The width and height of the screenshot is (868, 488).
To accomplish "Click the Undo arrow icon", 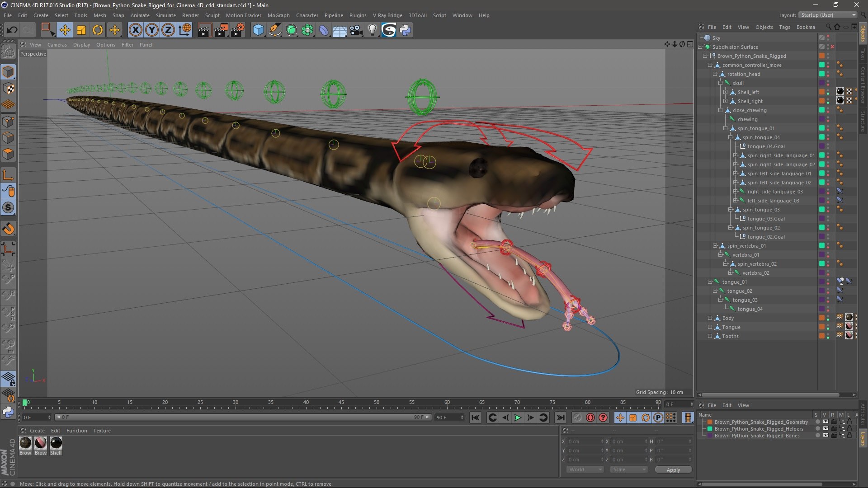I will click(x=12, y=30).
